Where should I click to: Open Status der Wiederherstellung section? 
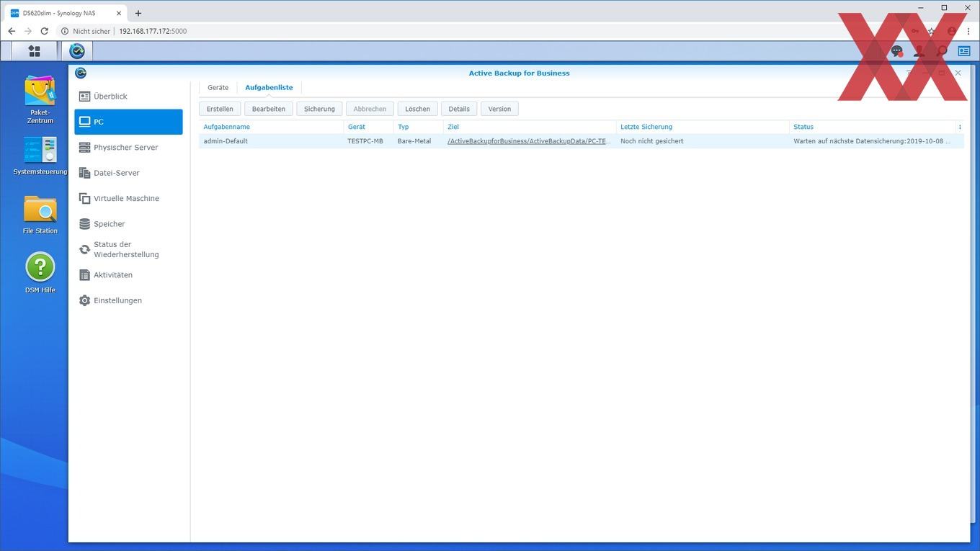pyautogui.click(x=128, y=249)
